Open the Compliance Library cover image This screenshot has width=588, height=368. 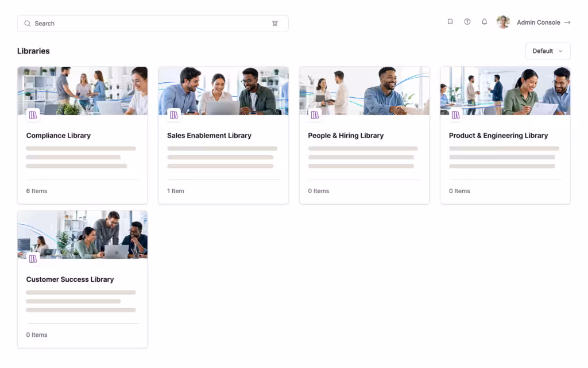(83, 91)
